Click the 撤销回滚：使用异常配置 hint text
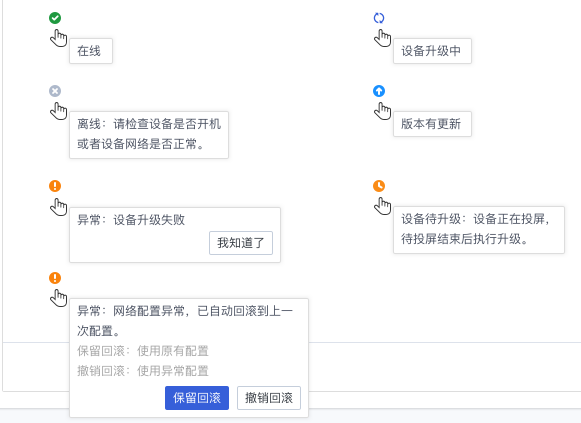The width and height of the screenshot is (581, 423). pos(143,371)
